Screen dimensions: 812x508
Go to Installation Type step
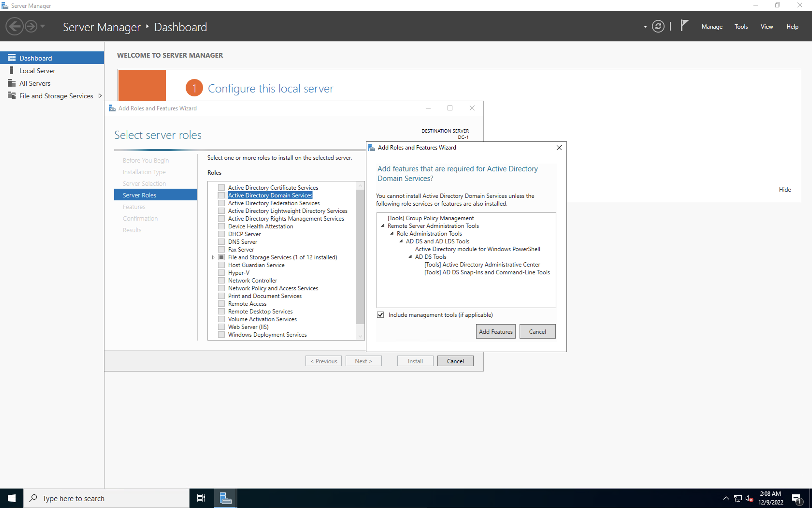(x=144, y=172)
